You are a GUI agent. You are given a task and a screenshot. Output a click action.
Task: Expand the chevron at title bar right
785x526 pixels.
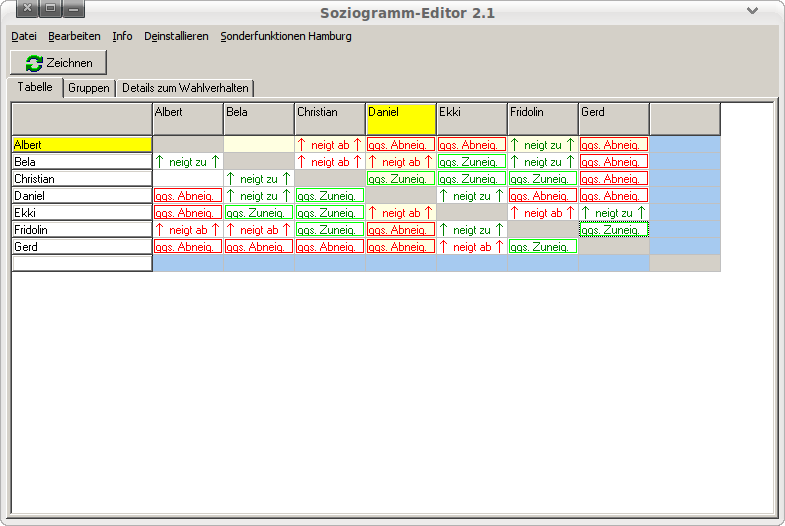click(752, 11)
